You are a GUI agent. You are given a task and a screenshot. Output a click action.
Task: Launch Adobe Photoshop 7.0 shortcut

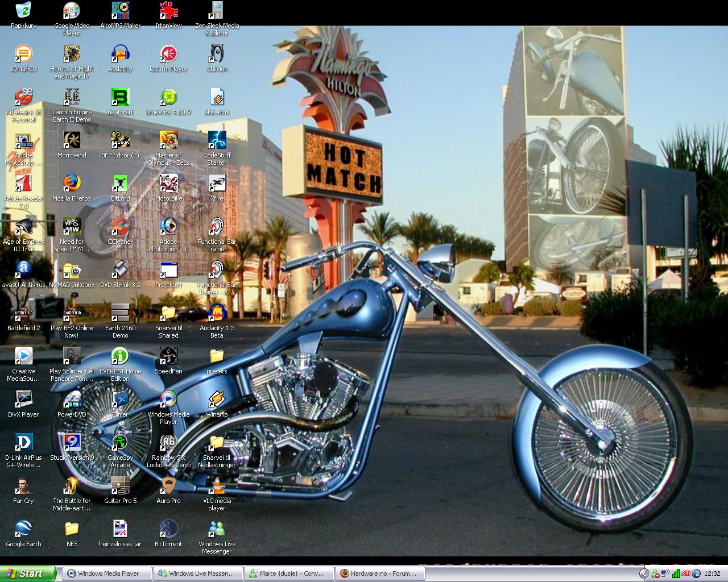click(x=168, y=234)
